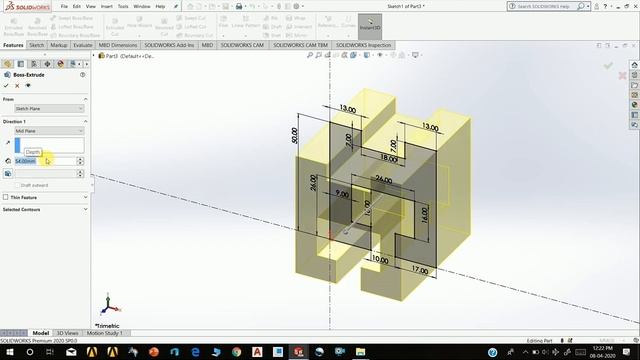Image resolution: width=640 pixels, height=360 pixels.
Task: Click Zoom to Area icon
Action: coord(318,55)
